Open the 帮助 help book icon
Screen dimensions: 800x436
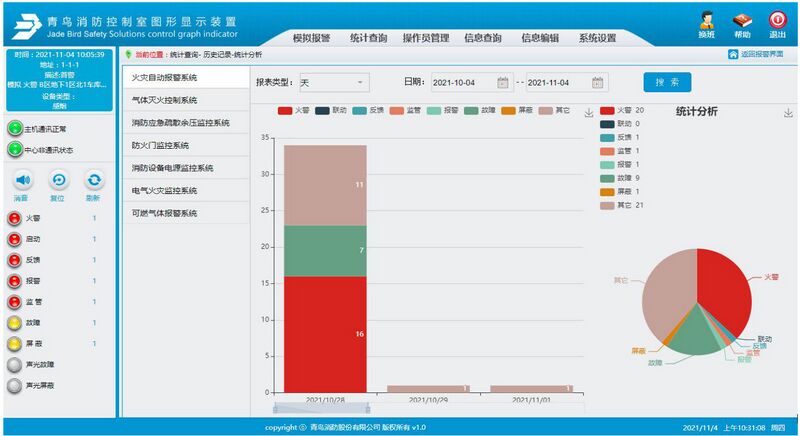pos(741,20)
